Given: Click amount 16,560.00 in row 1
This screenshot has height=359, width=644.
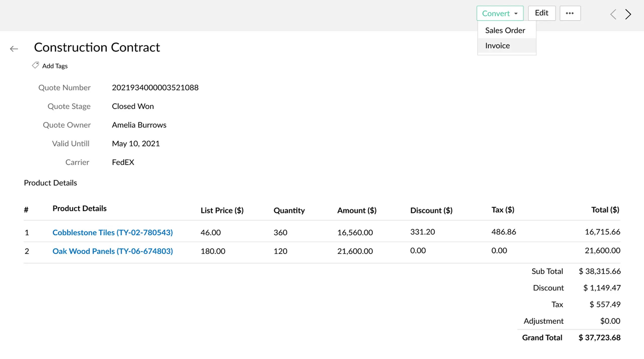Looking at the screenshot, I should (355, 232).
